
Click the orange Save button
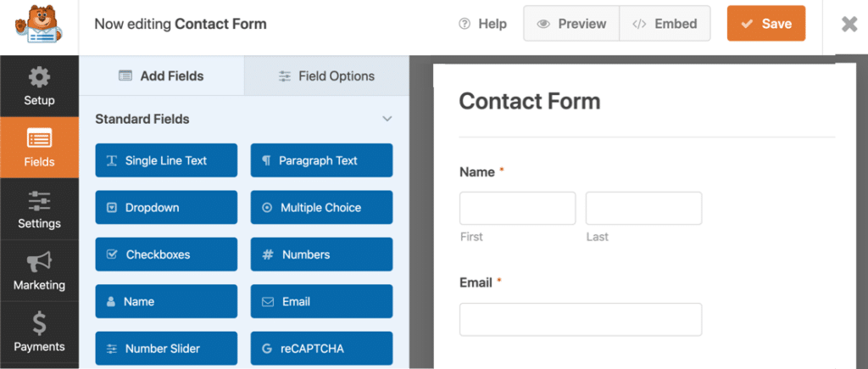pyautogui.click(x=765, y=24)
